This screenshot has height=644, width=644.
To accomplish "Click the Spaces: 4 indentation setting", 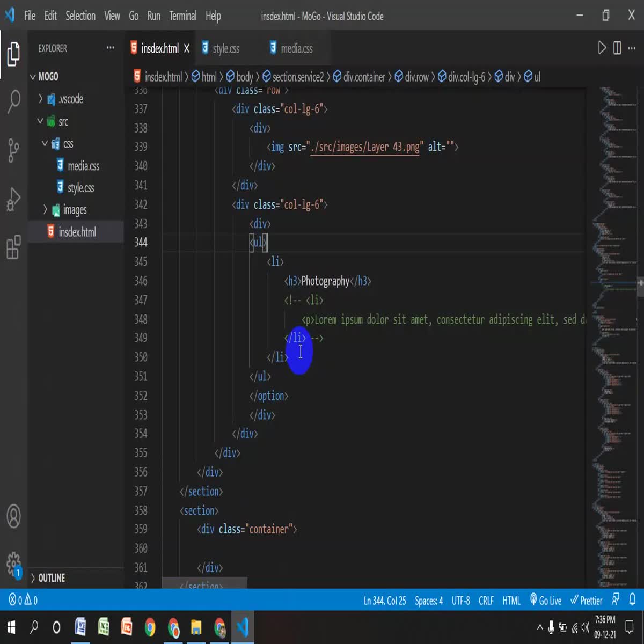I will click(x=429, y=600).
